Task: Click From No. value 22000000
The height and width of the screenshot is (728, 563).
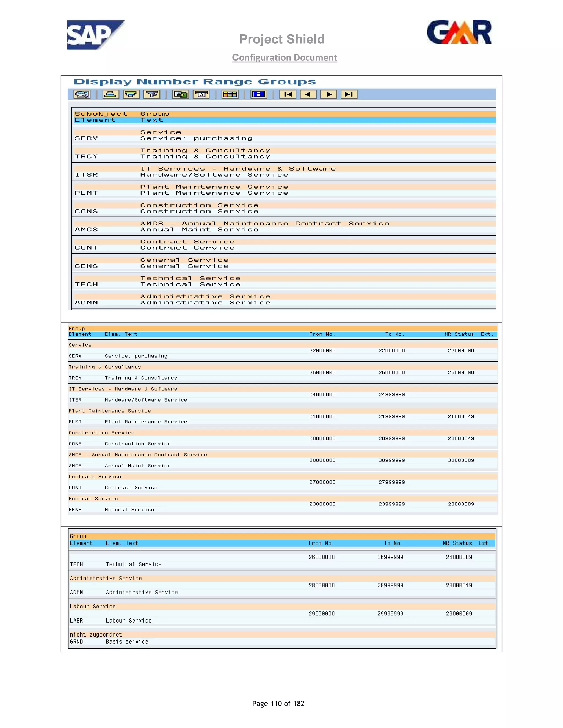Action: click(x=322, y=351)
